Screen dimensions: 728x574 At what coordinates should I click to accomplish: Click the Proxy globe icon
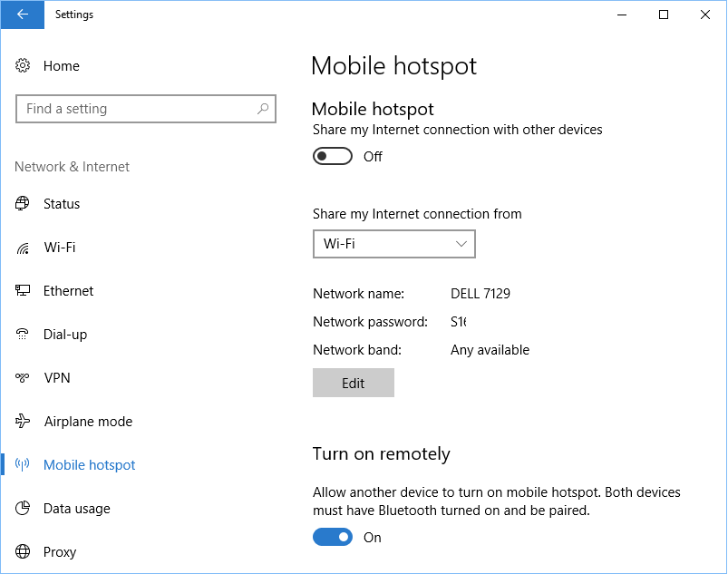click(x=23, y=551)
